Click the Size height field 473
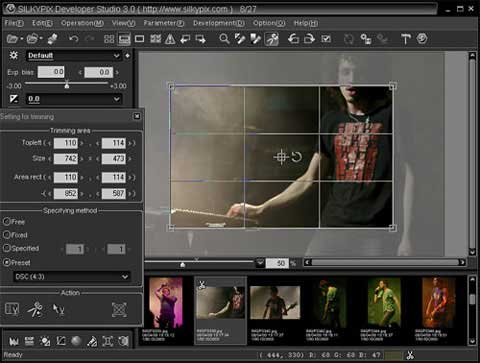Image resolution: width=480 pixels, height=363 pixels. click(x=114, y=158)
